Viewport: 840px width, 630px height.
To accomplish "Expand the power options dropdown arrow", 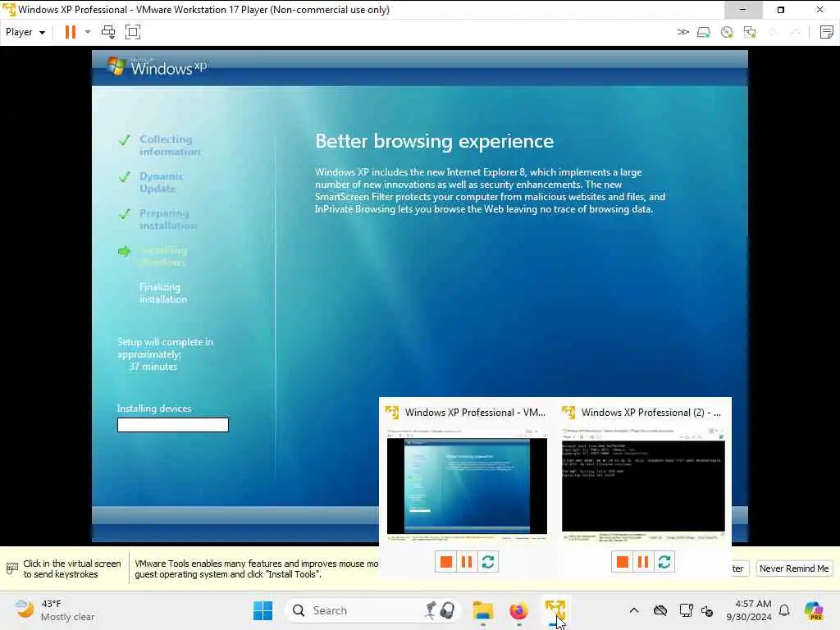I will pos(88,32).
